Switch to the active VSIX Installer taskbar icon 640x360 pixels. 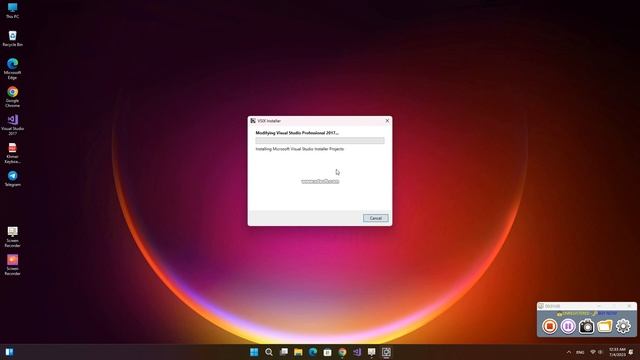point(386,352)
